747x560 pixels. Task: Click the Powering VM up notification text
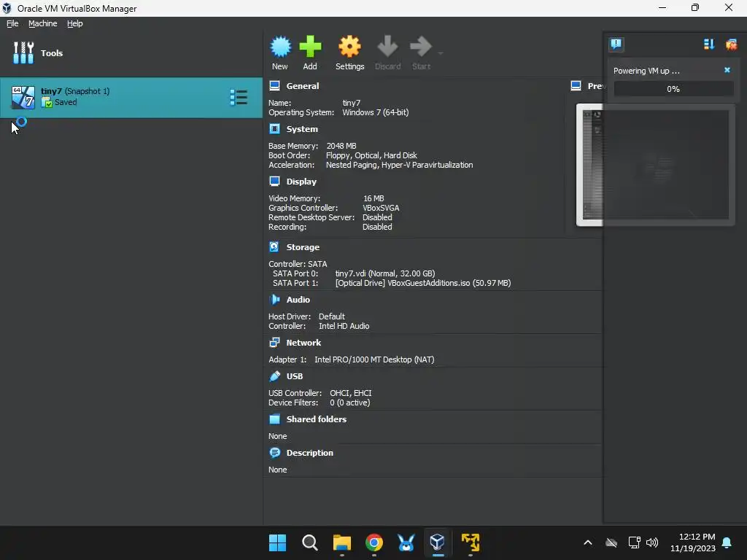click(646, 71)
